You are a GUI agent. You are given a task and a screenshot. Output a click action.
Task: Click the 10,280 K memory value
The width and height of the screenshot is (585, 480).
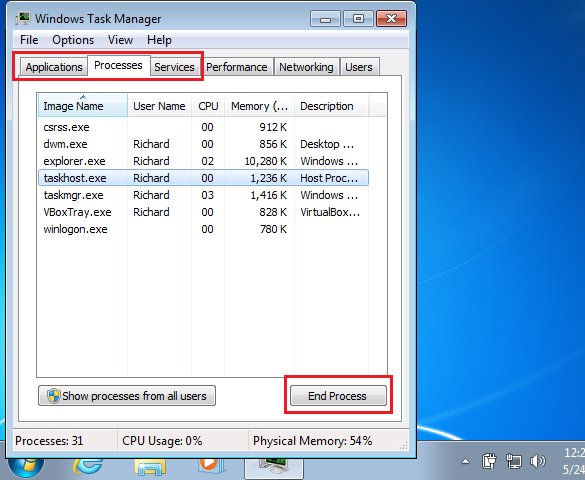coord(266,161)
